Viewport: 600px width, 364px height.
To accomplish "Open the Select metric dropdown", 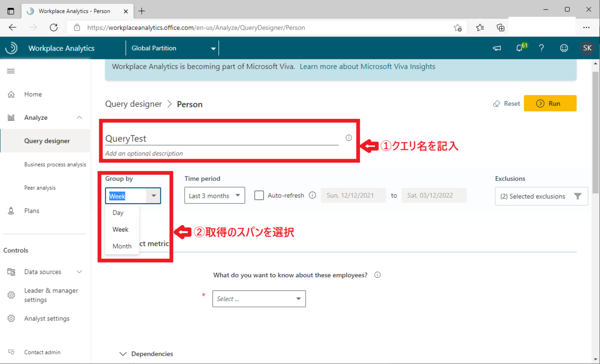I will (x=259, y=299).
